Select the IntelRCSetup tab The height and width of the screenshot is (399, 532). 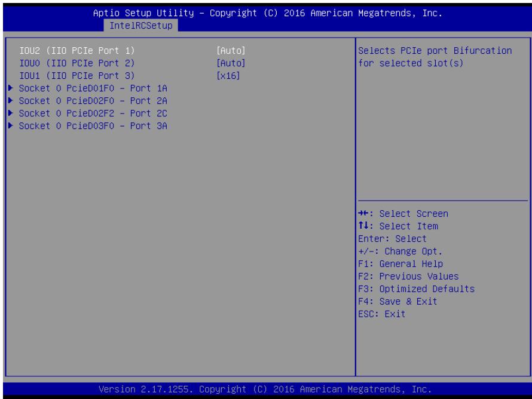coord(141,26)
